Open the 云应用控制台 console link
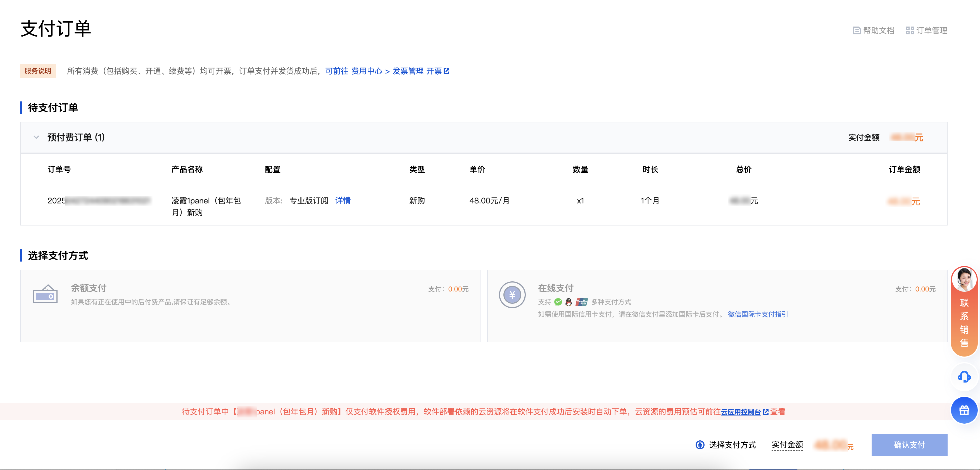This screenshot has height=470, width=980. pos(741,412)
